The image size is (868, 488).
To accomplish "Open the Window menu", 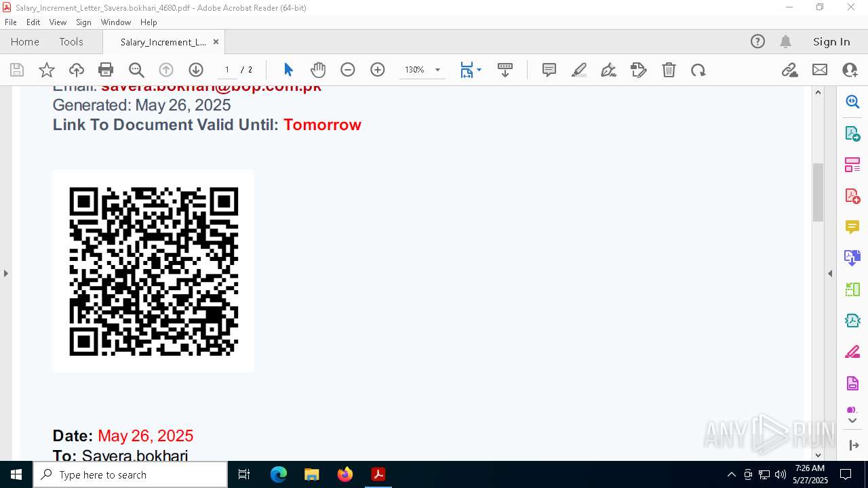I will tap(116, 22).
